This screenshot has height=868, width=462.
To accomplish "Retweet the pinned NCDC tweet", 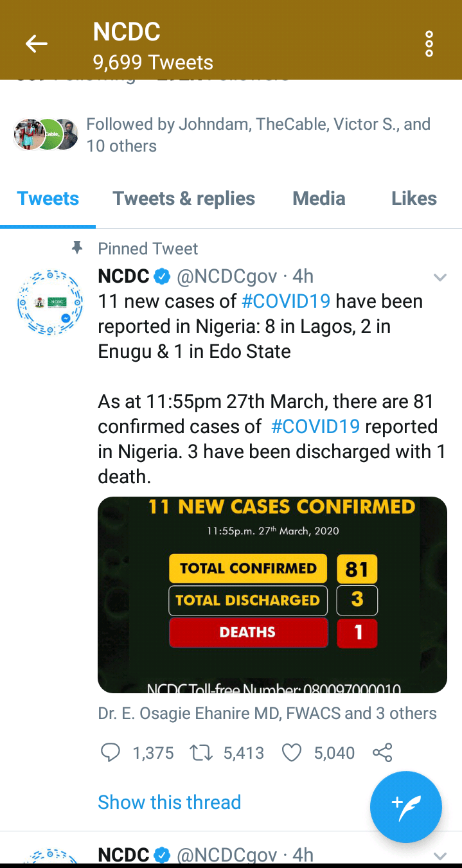I will point(202,752).
